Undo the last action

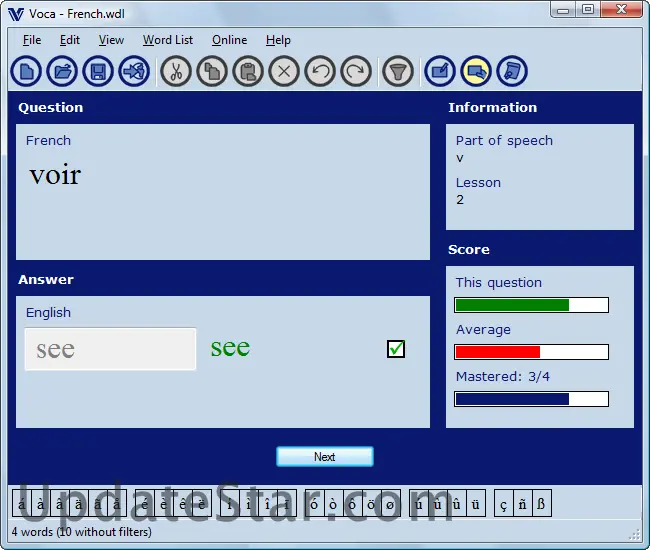[320, 71]
